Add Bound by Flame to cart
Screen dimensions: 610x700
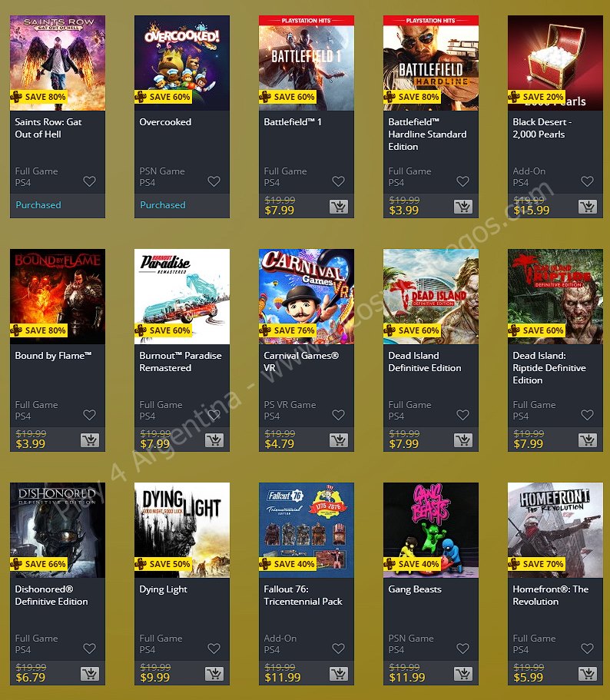(90, 440)
